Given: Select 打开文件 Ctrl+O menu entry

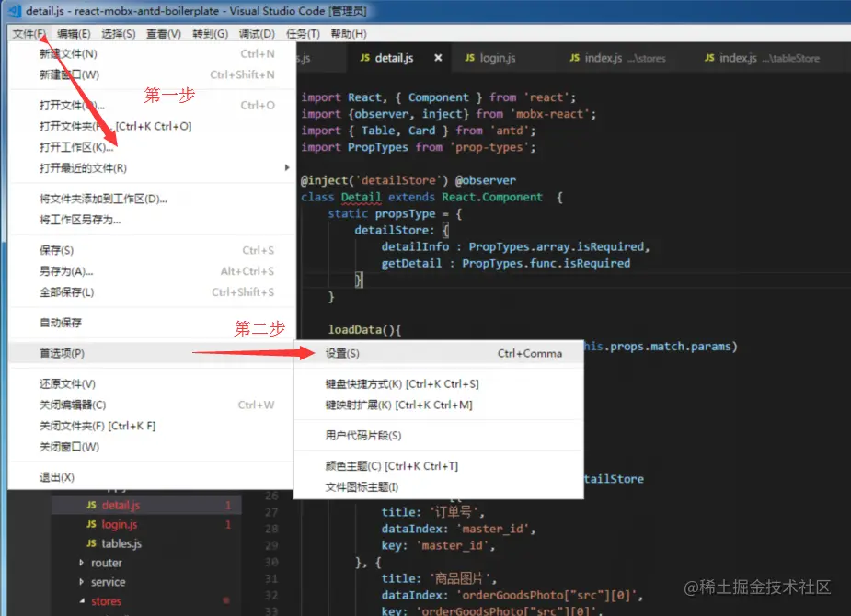Looking at the screenshot, I should [152, 105].
